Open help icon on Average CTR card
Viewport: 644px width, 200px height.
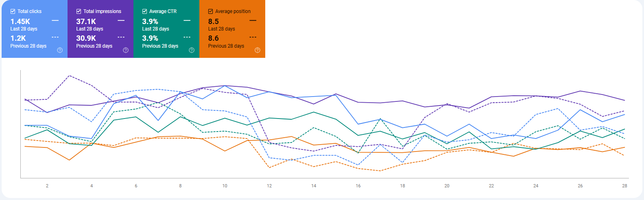(192, 50)
